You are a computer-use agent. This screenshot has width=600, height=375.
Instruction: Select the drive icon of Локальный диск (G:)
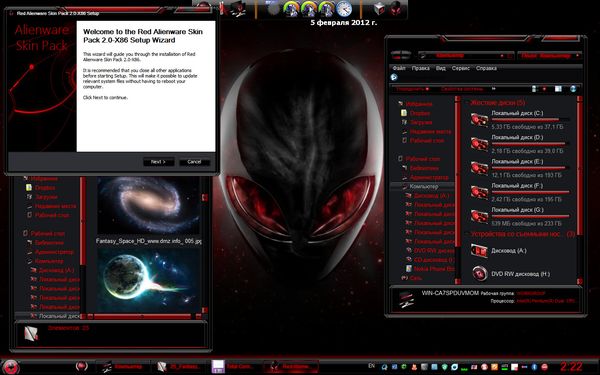[479, 216]
